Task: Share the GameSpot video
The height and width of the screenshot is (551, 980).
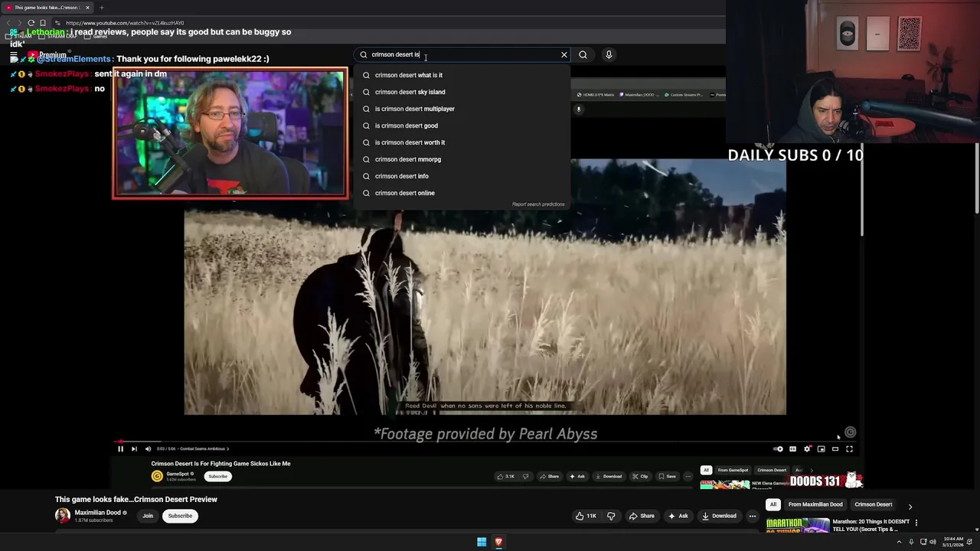Action: point(549,476)
